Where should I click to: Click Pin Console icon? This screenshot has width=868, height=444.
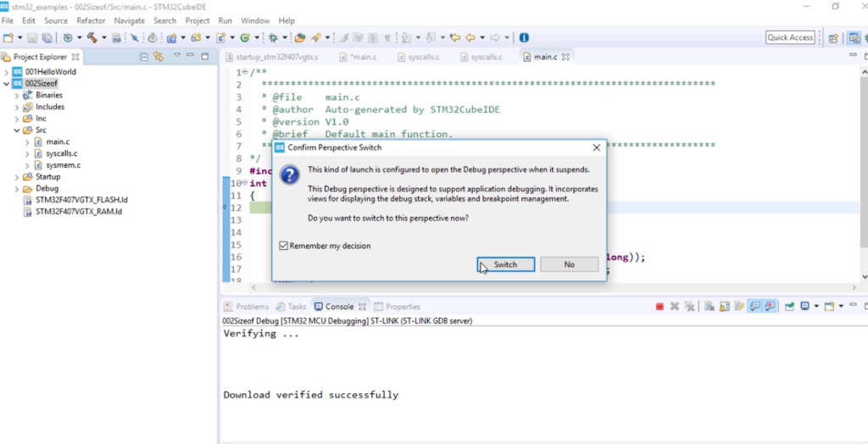pos(789,306)
